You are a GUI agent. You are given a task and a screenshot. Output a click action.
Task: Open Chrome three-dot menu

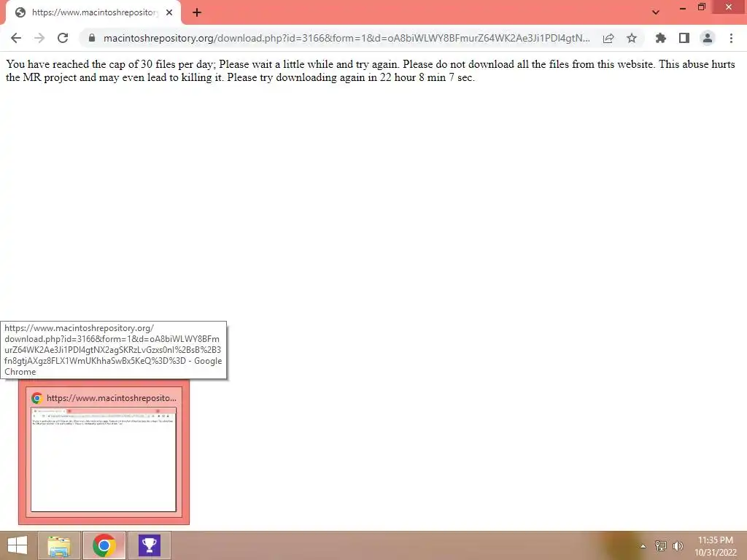point(731,38)
